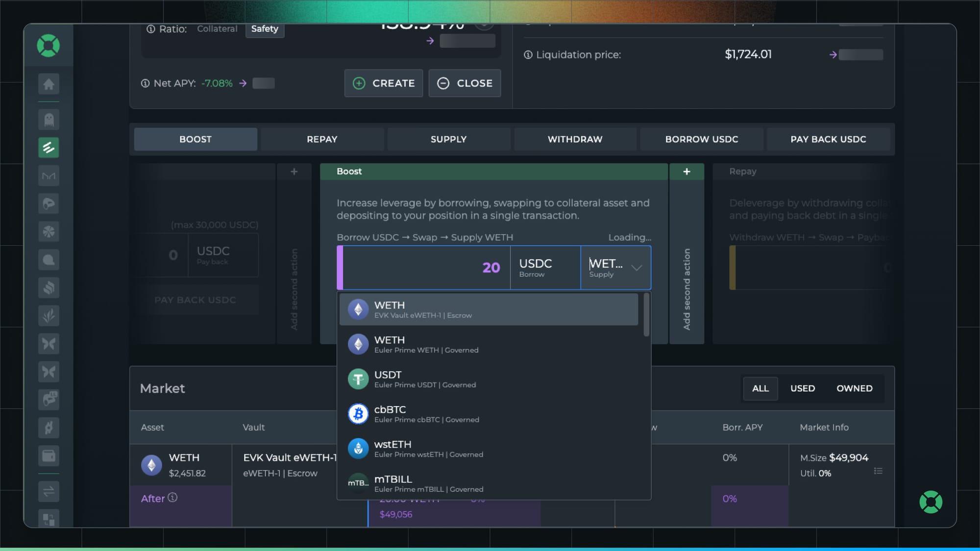Open the Morpho 'M' icon in sidebar
Image resolution: width=980 pixels, height=551 pixels.
[x=49, y=175]
